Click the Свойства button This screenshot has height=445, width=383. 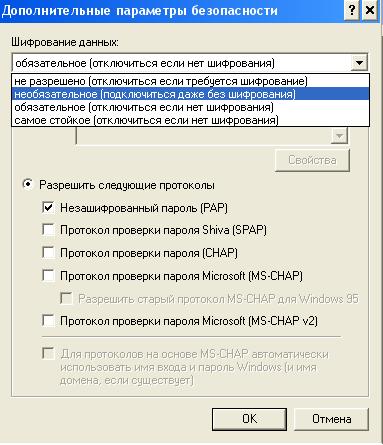click(312, 160)
